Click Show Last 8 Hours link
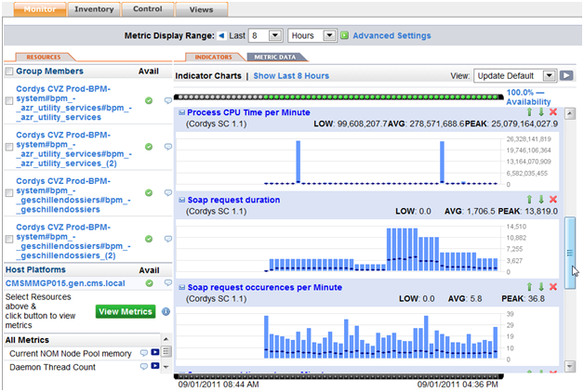This screenshot has width=584, height=392. tap(291, 76)
